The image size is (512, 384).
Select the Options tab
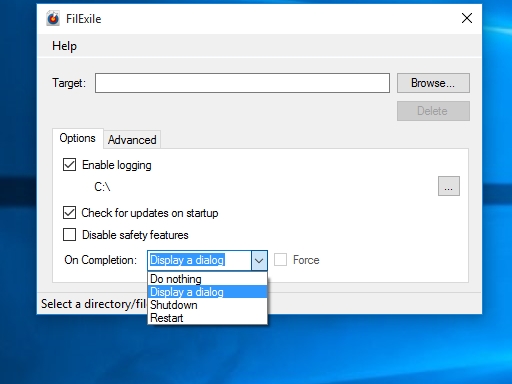(77, 138)
